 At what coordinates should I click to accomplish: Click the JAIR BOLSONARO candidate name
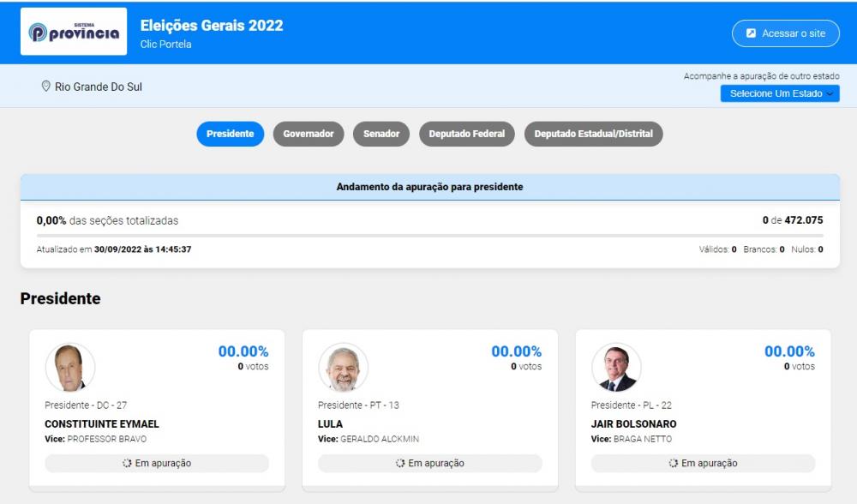[633, 423]
